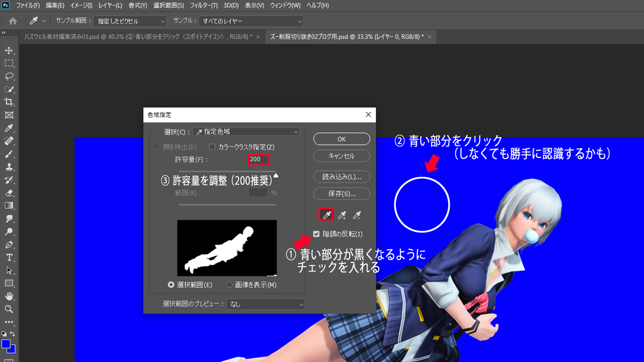644x362 pixels.
Task: Select the Crop tool
Action: click(x=9, y=102)
